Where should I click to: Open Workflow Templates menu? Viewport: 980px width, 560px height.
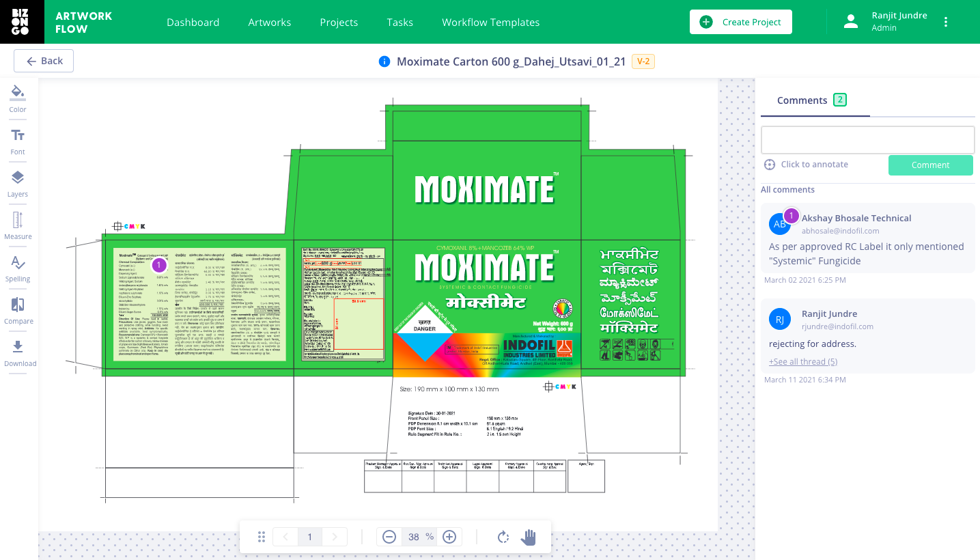tap(491, 22)
